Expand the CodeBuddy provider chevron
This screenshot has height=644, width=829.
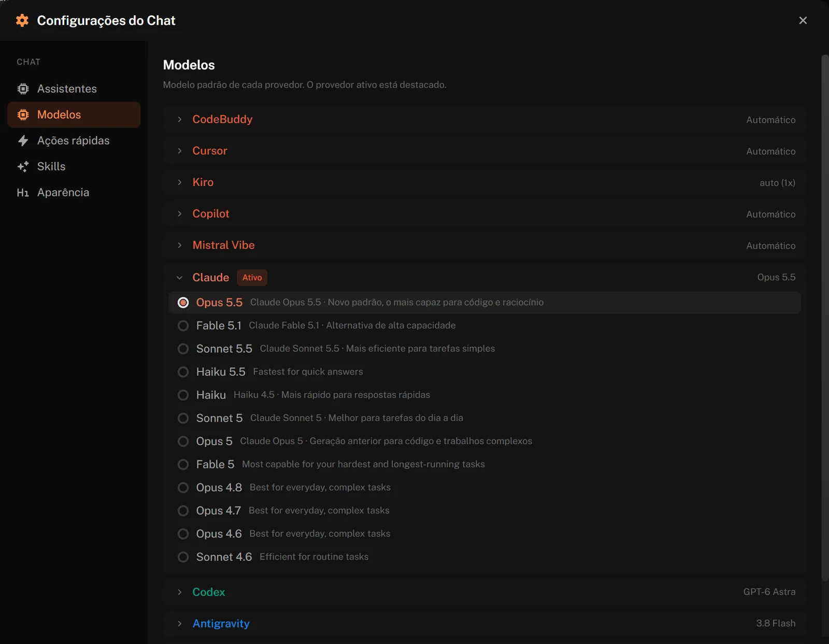[179, 119]
